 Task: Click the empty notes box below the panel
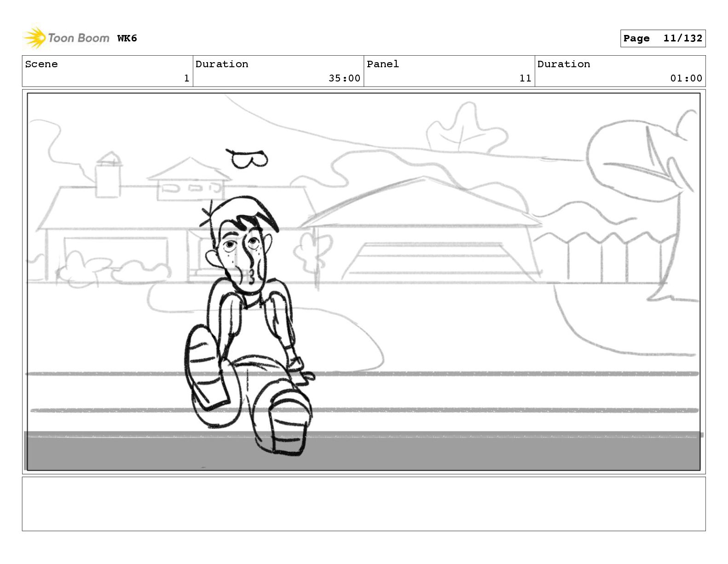pyautogui.click(x=364, y=504)
